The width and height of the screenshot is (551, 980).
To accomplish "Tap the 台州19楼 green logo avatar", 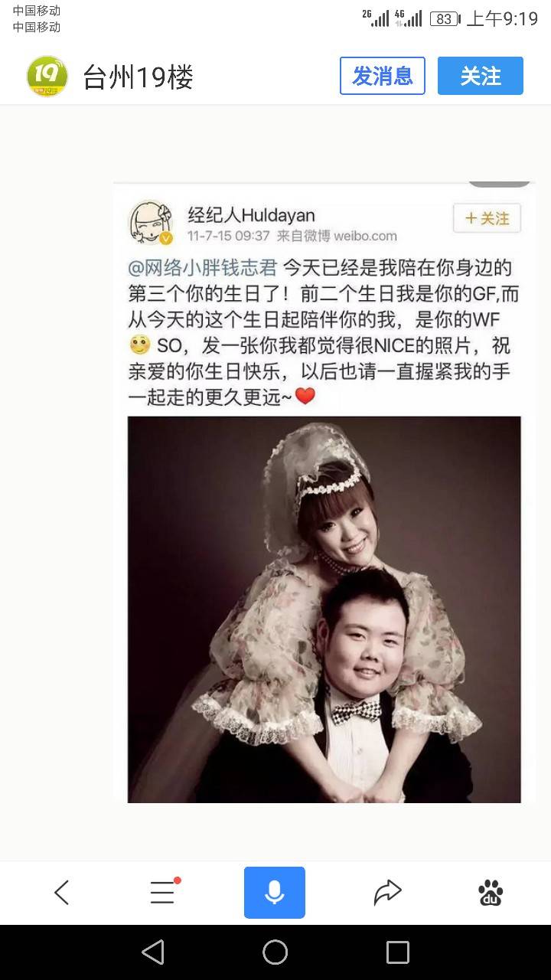I will click(47, 77).
